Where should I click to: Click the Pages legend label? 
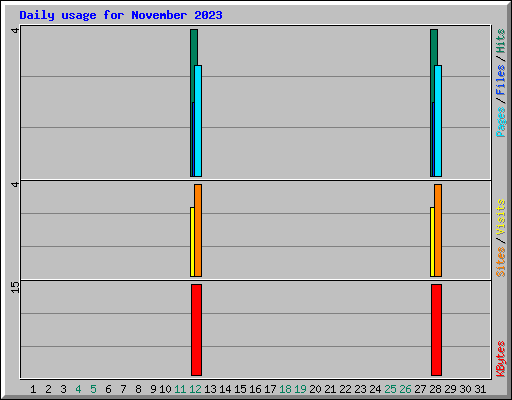(500, 122)
